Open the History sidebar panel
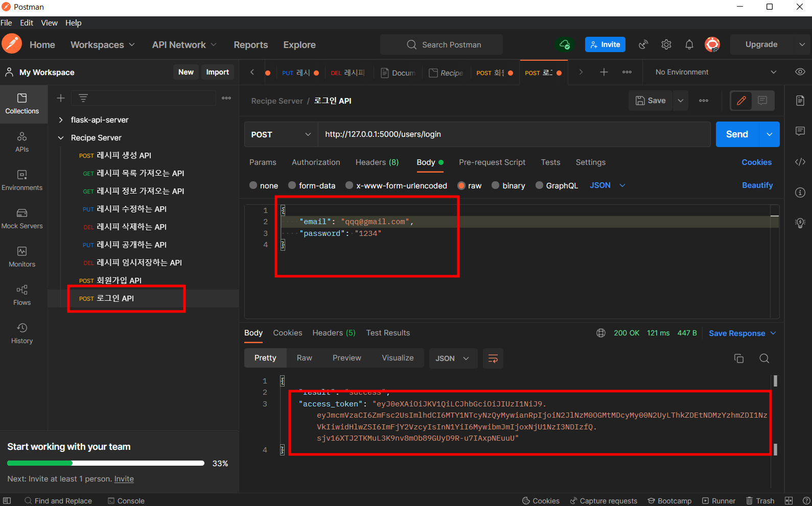 coord(22,333)
